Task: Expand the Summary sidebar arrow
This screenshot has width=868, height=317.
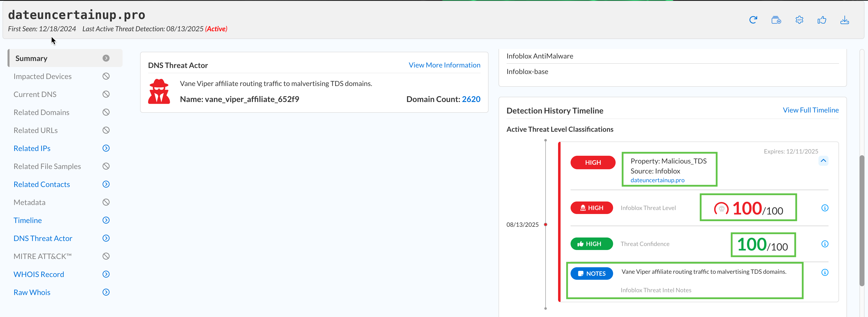Action: 106,58
